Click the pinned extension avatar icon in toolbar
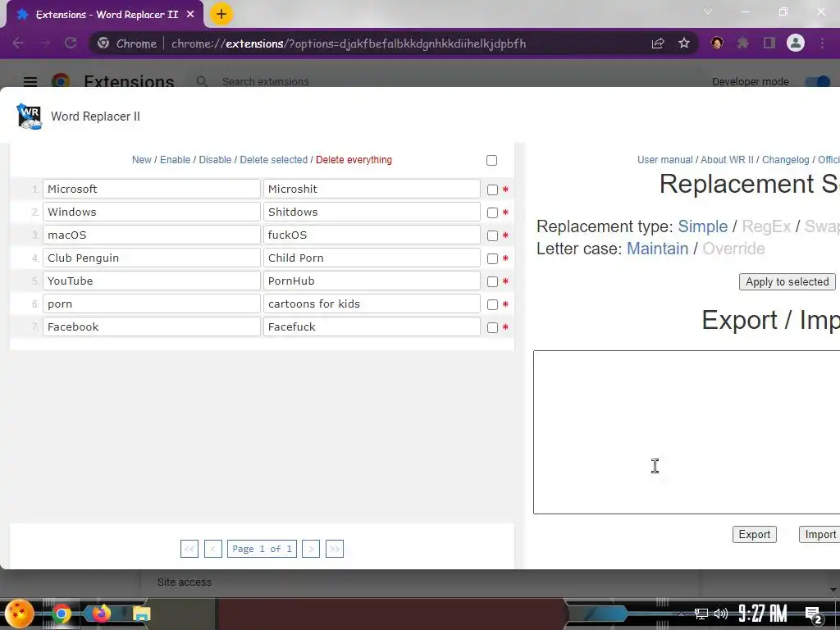 717,43
